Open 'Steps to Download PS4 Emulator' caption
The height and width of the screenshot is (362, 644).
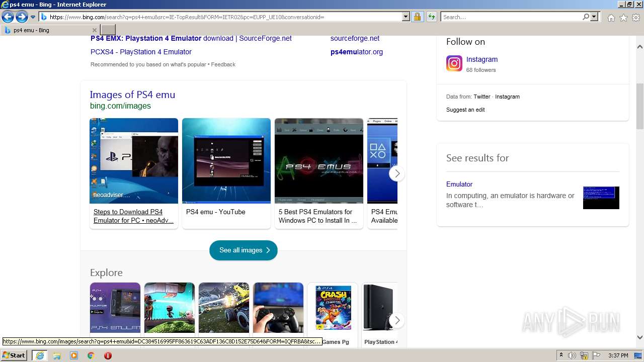[x=133, y=216]
